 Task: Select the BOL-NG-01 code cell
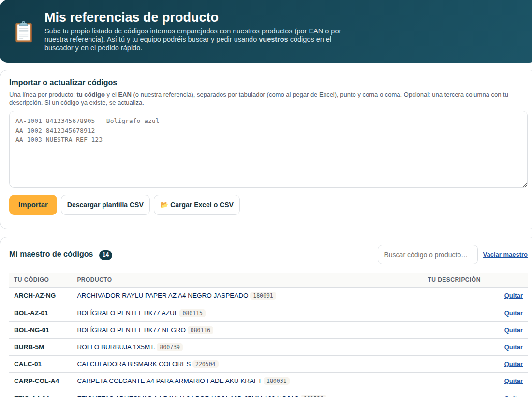(x=31, y=330)
